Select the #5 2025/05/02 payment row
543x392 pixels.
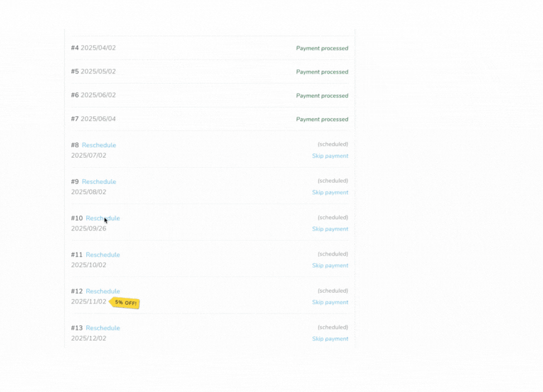pyautogui.click(x=209, y=72)
